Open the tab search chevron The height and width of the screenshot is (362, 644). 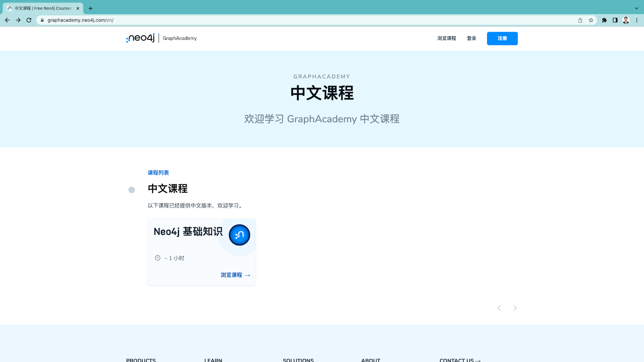point(636,8)
